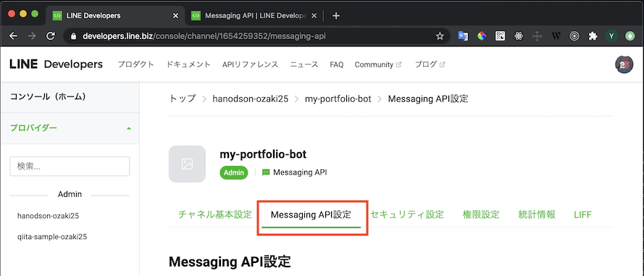Open the ニュース page
The image size is (644, 276).
click(304, 64)
